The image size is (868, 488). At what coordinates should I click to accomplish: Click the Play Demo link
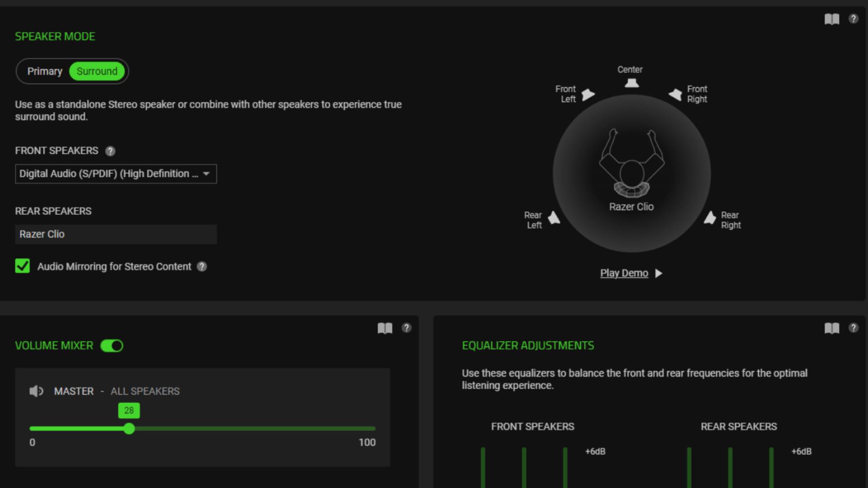624,273
